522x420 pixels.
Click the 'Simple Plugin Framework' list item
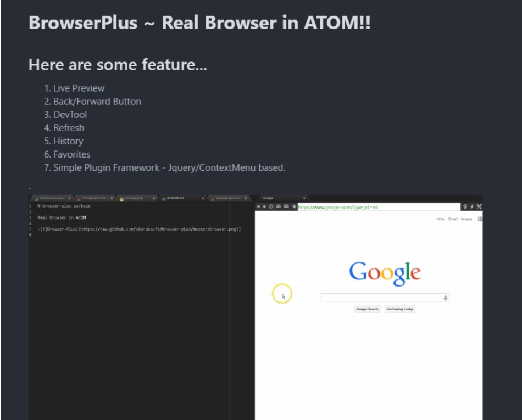[169, 167]
